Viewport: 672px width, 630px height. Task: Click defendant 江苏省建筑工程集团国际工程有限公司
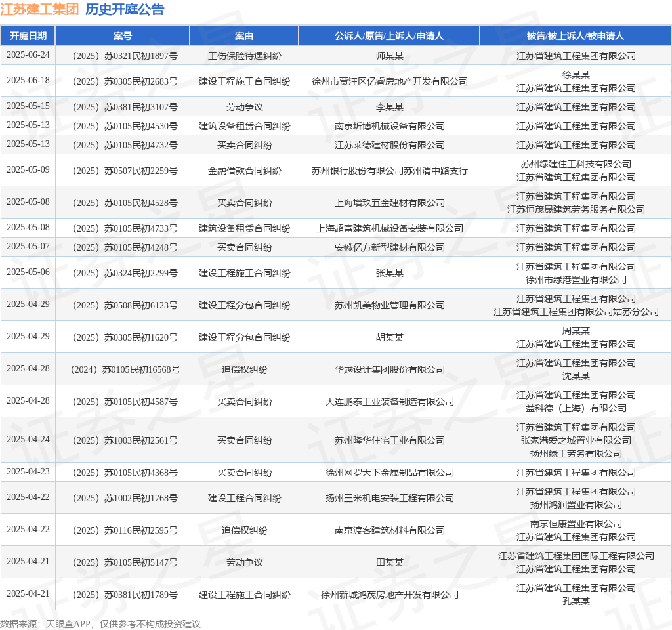point(576,556)
